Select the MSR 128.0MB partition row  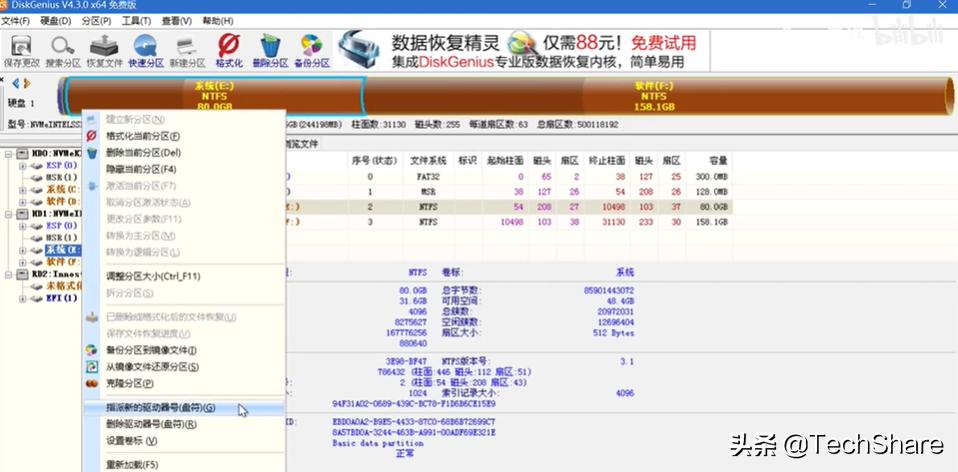click(508, 192)
